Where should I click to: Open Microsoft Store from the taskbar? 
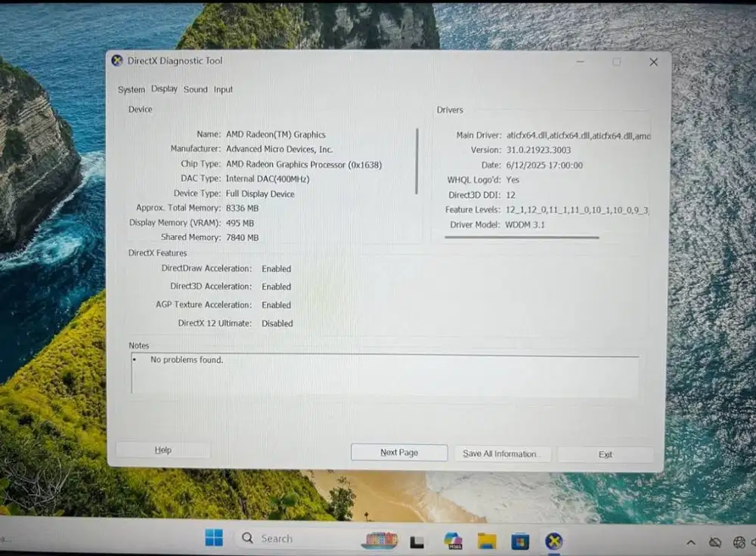[520, 542]
